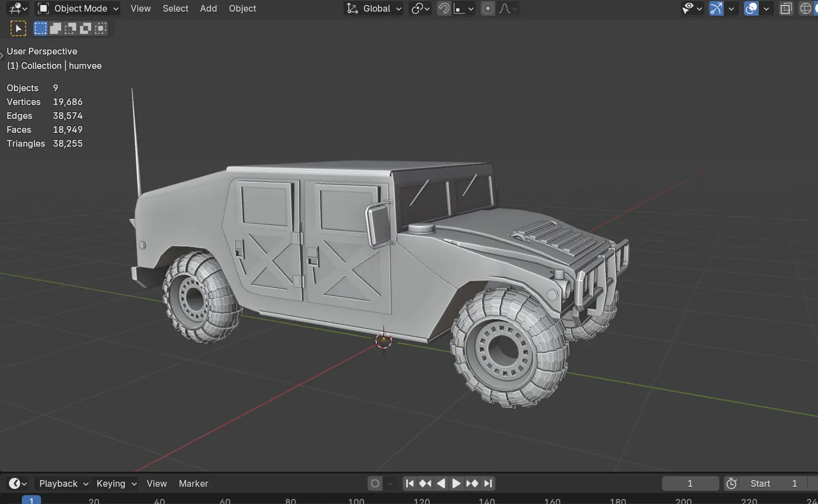Open the Add menu
The image size is (818, 504).
coord(208,8)
